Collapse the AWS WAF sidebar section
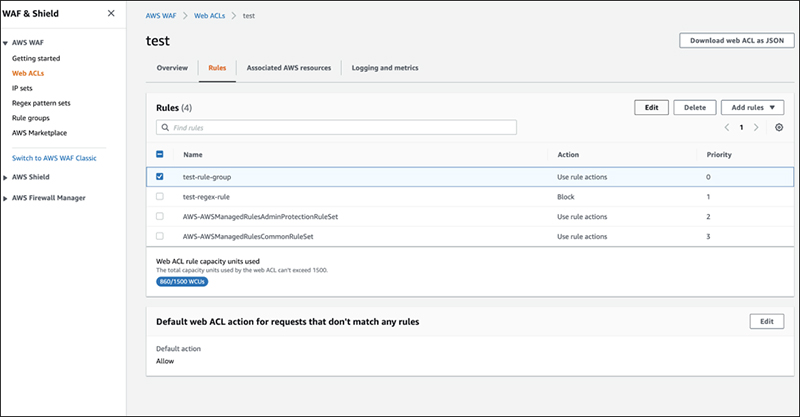Image resolution: width=800 pixels, height=417 pixels. [6, 45]
